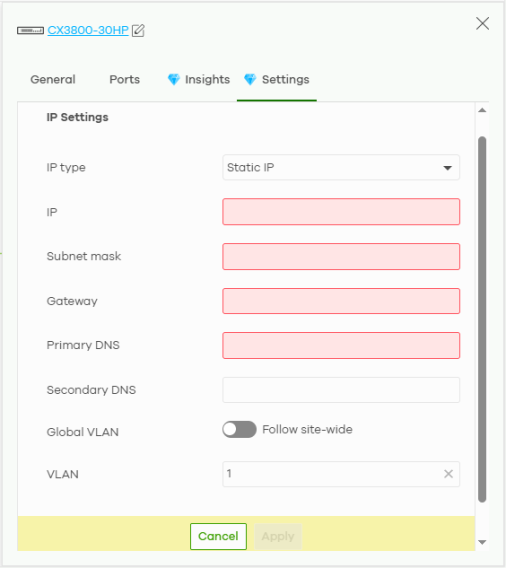The image size is (506, 568).
Task: Clear the VLAN field with the X icon
Action: [448, 474]
